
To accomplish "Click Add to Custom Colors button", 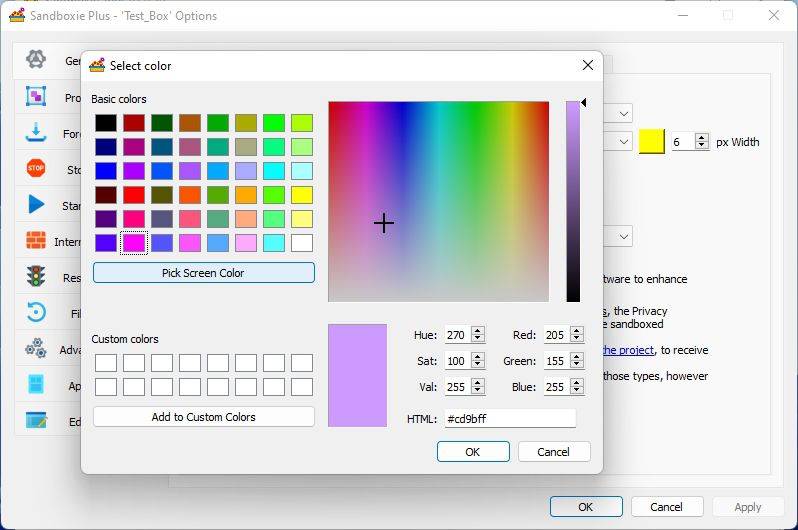I will point(204,417).
